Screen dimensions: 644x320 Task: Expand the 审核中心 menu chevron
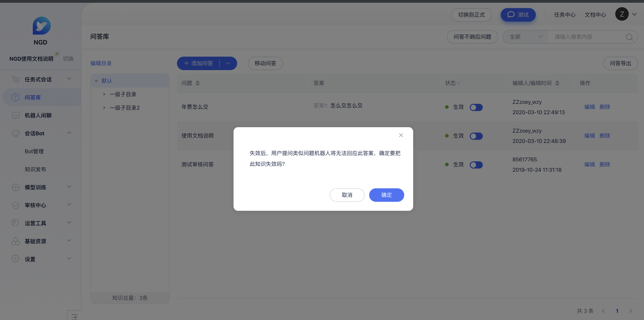pyautogui.click(x=69, y=204)
